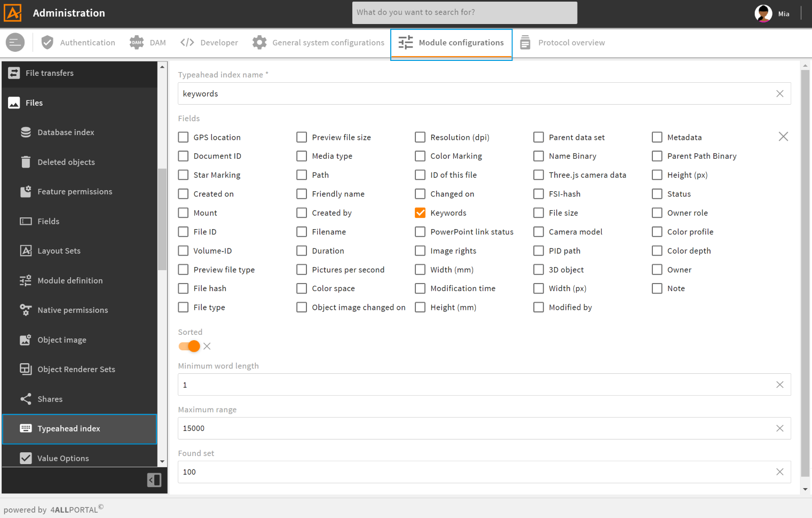
Task: Click the Maximum range input field
Action: [475, 428]
